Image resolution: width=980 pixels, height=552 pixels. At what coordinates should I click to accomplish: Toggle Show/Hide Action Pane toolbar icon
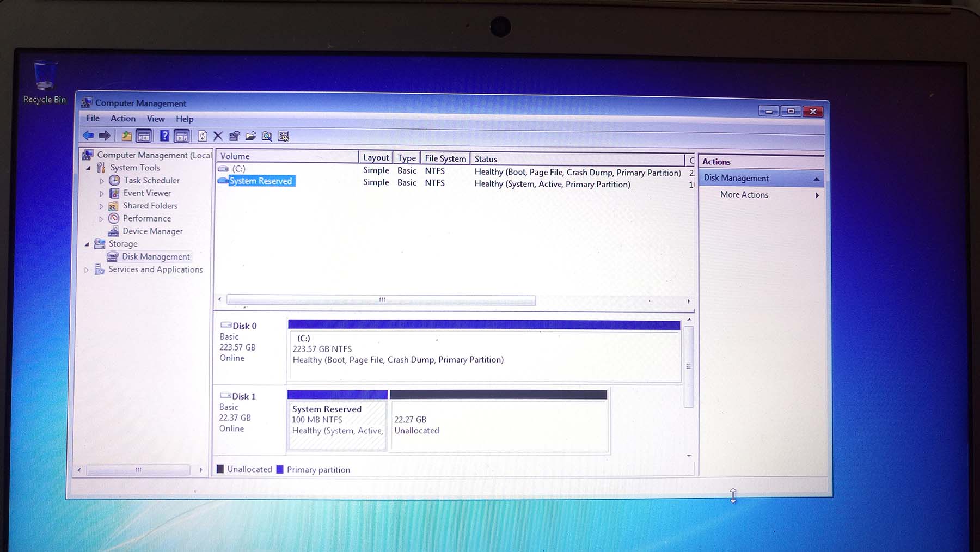[182, 136]
